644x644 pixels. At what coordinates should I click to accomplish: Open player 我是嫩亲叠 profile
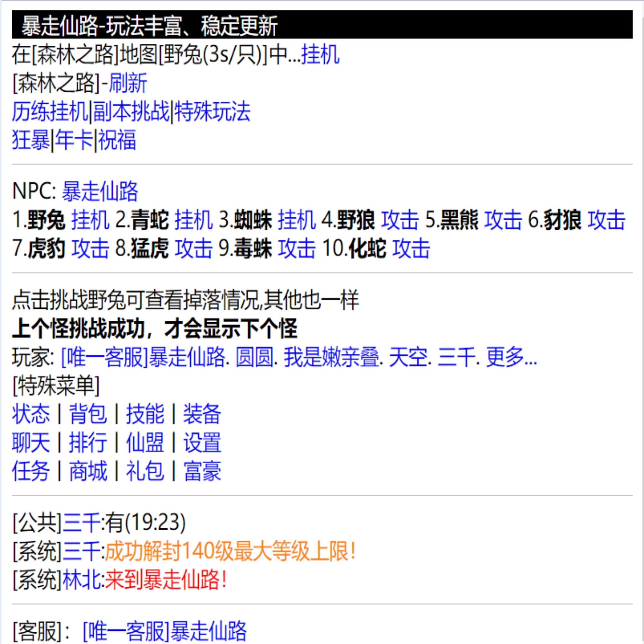[331, 357]
